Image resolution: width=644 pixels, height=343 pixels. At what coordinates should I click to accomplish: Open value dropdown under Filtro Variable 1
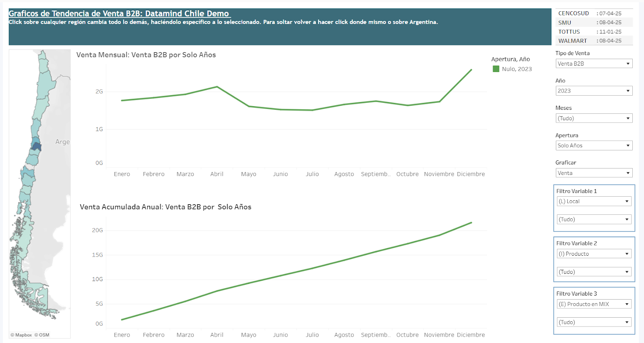tap(594, 220)
